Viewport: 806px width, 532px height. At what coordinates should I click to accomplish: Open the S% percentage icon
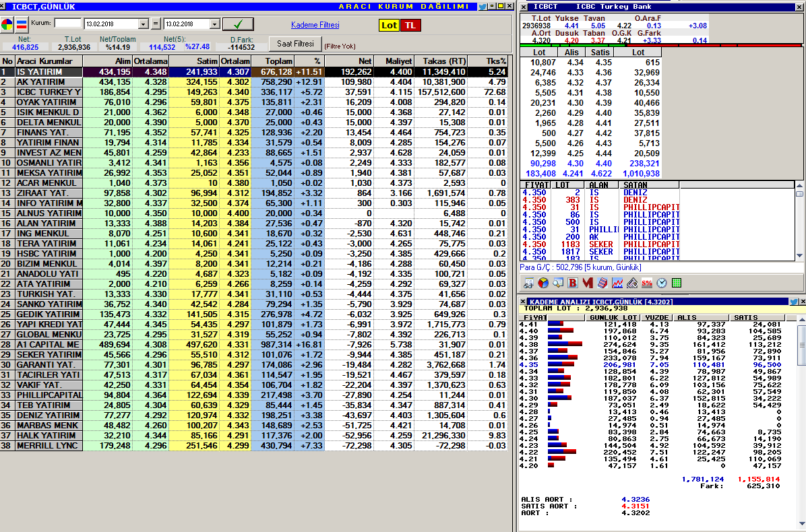pos(647,283)
